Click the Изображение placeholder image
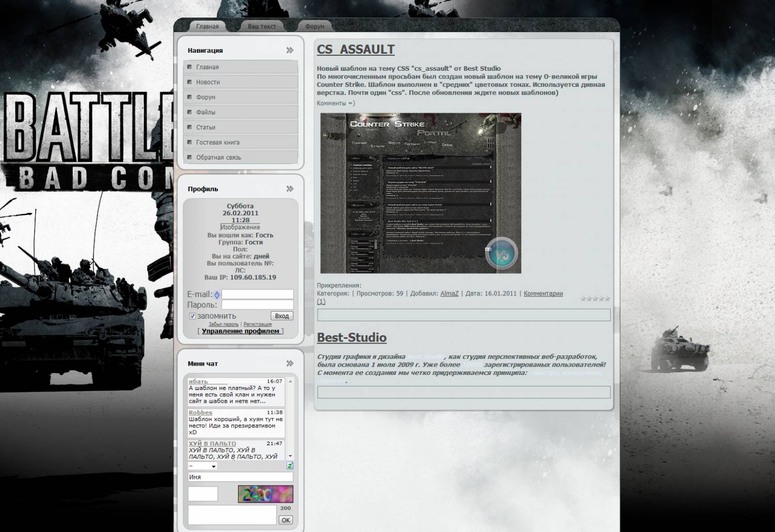This screenshot has height=532, width=775. point(240,227)
